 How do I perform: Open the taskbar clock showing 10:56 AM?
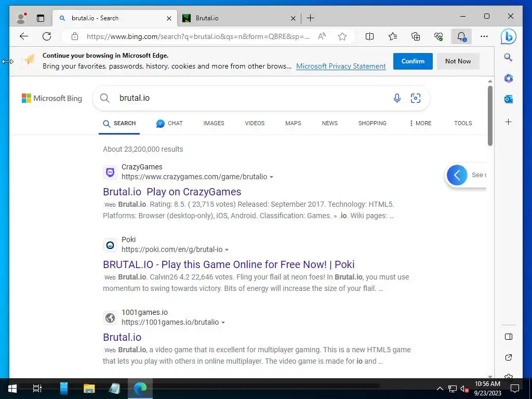487,389
